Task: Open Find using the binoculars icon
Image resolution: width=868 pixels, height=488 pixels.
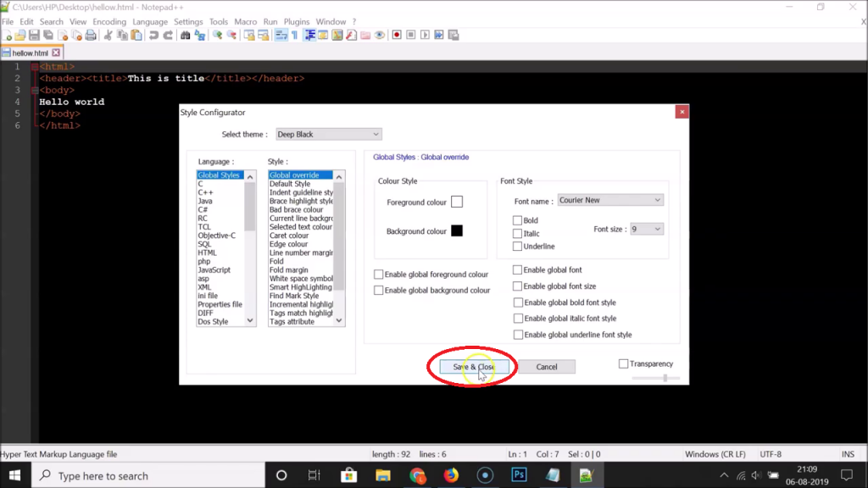Action: click(183, 36)
